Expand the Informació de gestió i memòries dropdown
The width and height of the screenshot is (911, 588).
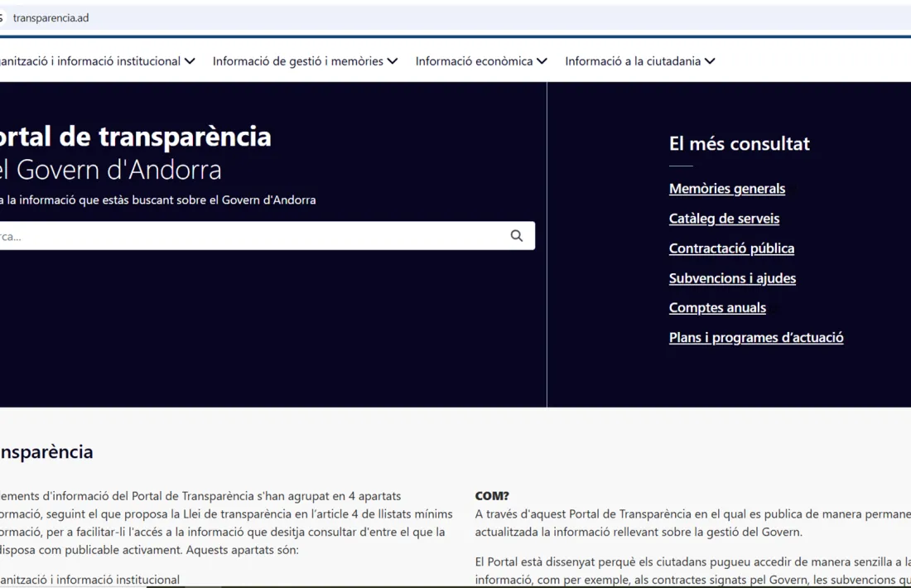click(391, 60)
